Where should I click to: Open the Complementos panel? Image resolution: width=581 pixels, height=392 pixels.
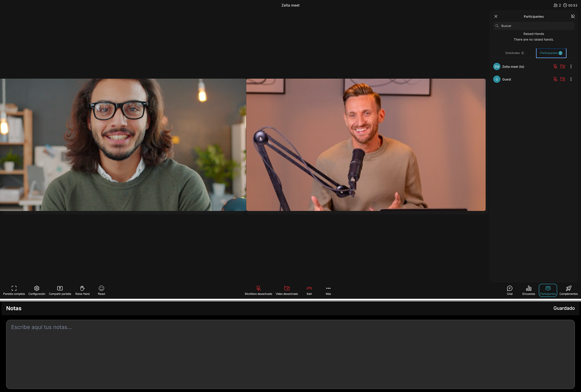569,290
